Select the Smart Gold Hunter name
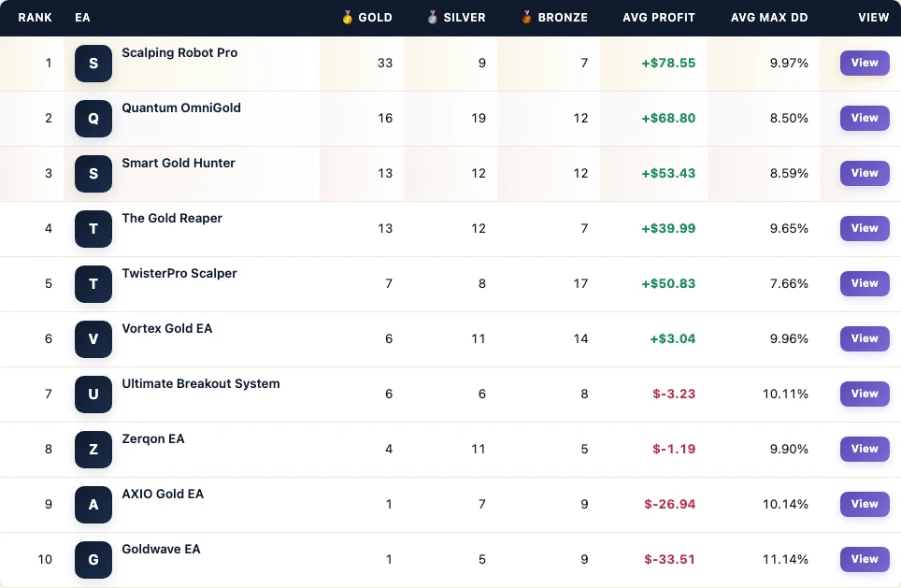 pos(179,164)
